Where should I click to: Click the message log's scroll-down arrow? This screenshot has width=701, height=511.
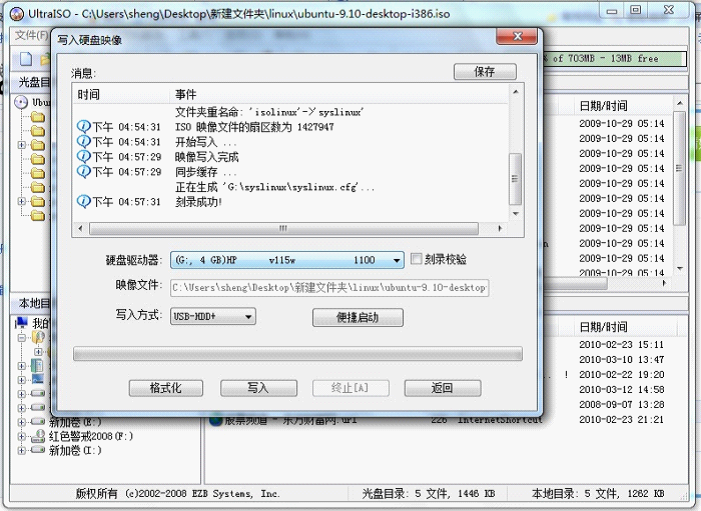pyautogui.click(x=515, y=214)
